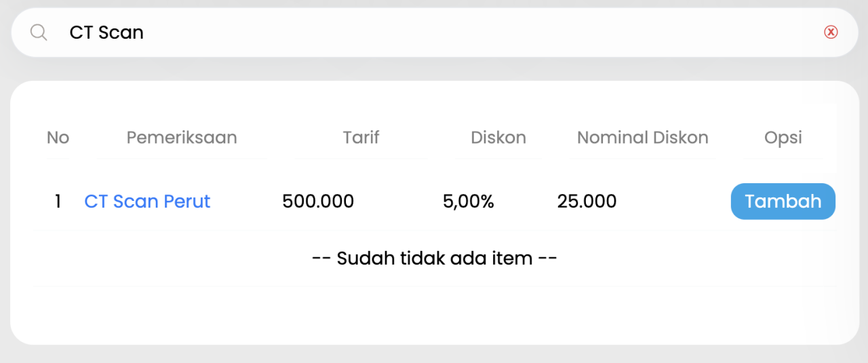Click the magnifying glass search icon
Viewport: 868px width, 363px height.
point(39,33)
